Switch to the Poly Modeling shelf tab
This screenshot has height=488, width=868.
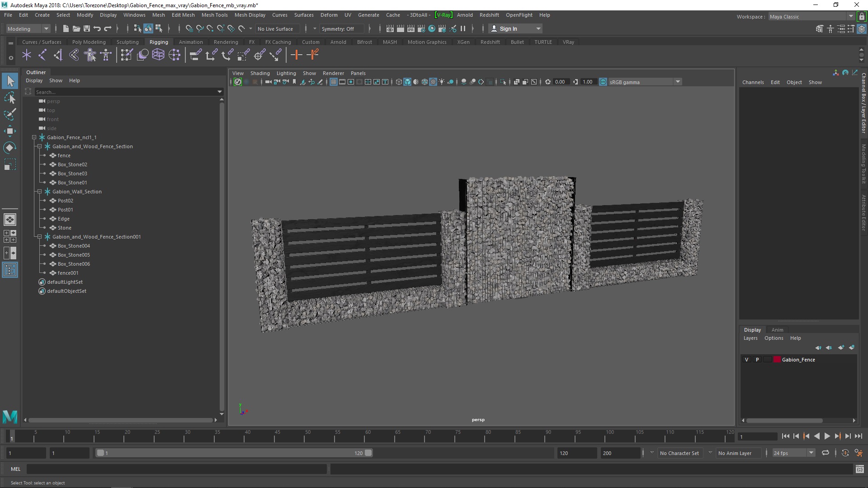(89, 42)
